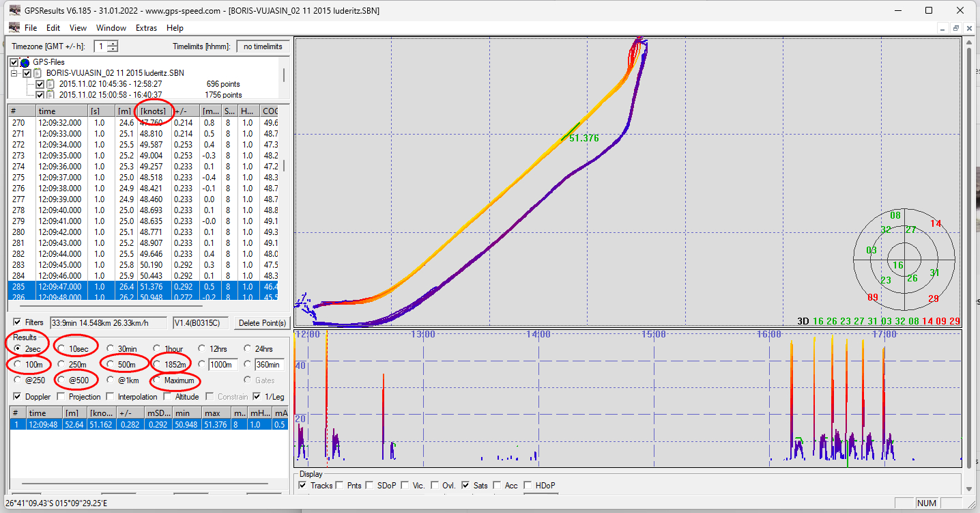The width and height of the screenshot is (980, 513).
Task: Click the Delete Point(s) button
Action: pyautogui.click(x=262, y=322)
